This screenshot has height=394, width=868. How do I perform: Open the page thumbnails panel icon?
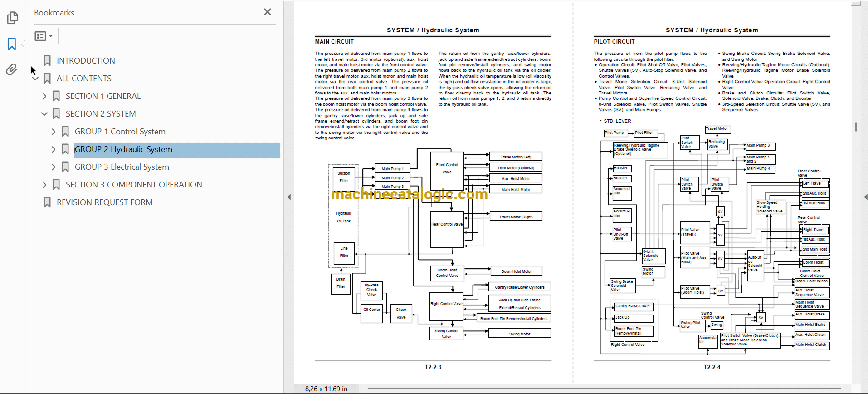[x=12, y=18]
